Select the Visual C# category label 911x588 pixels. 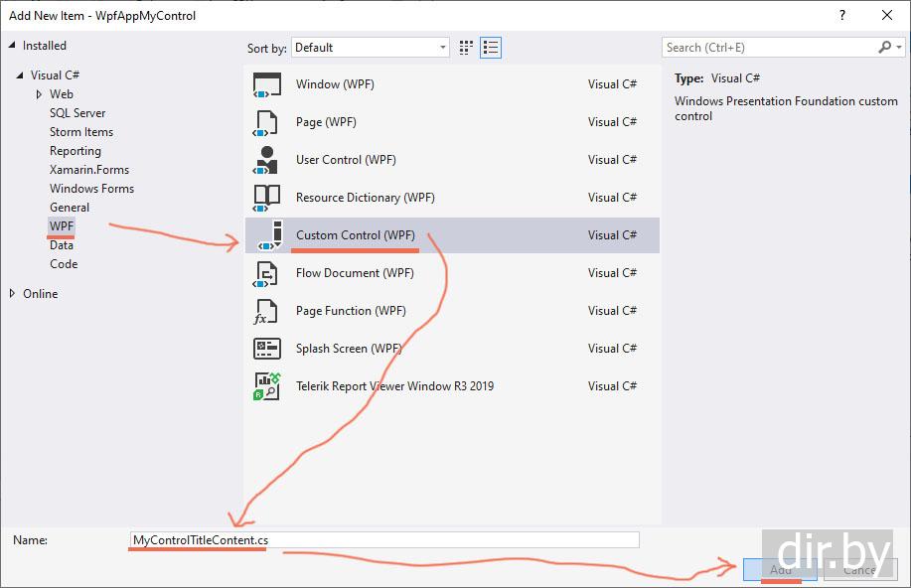point(56,75)
